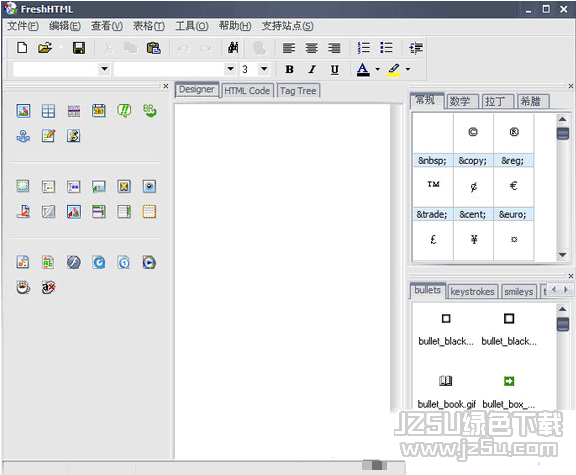Click right arrow to show more image tabs
The height and width of the screenshot is (475, 576).
566,290
